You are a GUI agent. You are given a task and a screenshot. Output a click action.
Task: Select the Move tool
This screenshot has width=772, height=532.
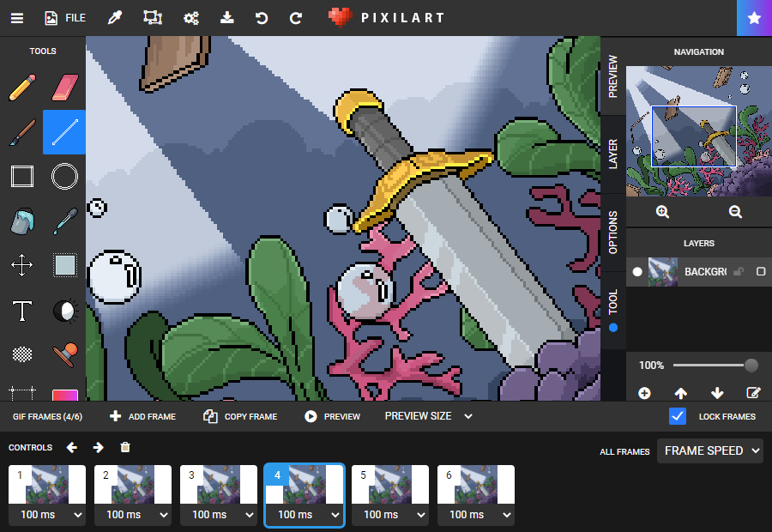21,265
